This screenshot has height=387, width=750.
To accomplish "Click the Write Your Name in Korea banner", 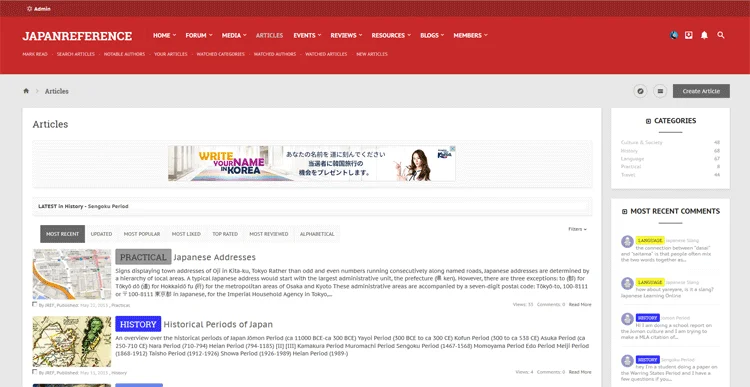I will [312, 164].
